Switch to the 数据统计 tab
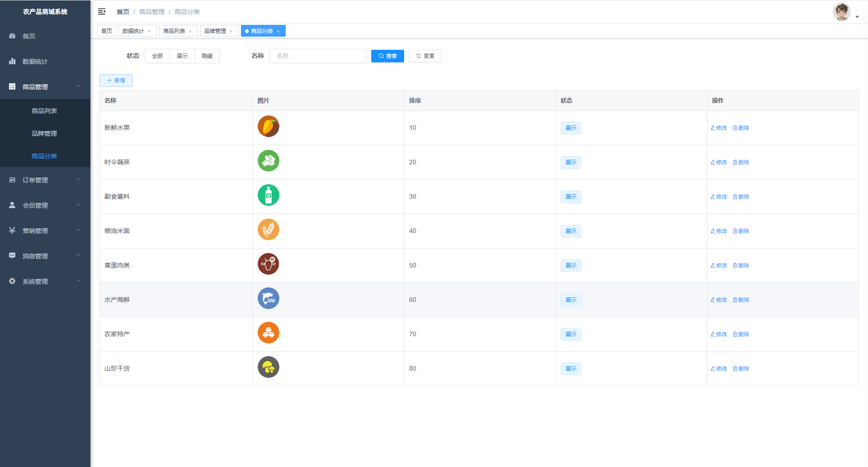Image resolution: width=868 pixels, height=467 pixels. (x=133, y=31)
